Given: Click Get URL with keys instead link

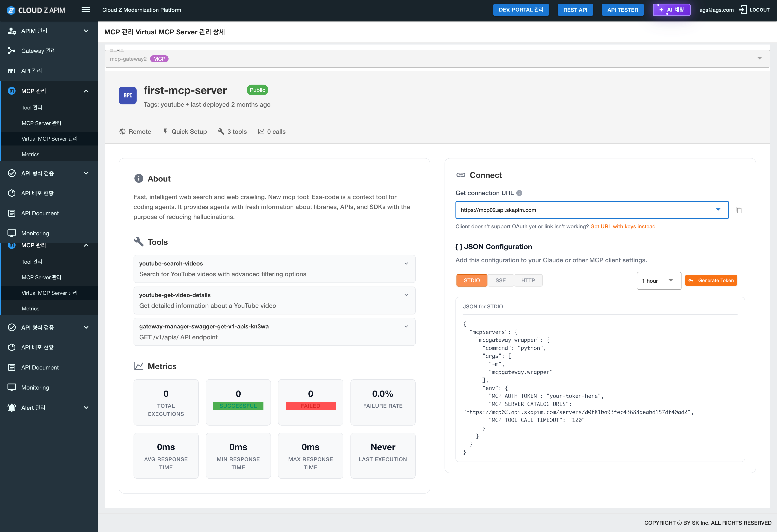Looking at the screenshot, I should point(623,226).
